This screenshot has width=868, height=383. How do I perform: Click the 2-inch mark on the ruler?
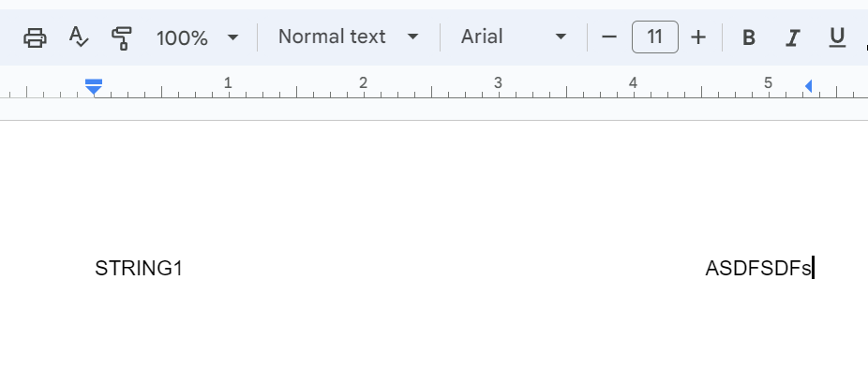(363, 83)
